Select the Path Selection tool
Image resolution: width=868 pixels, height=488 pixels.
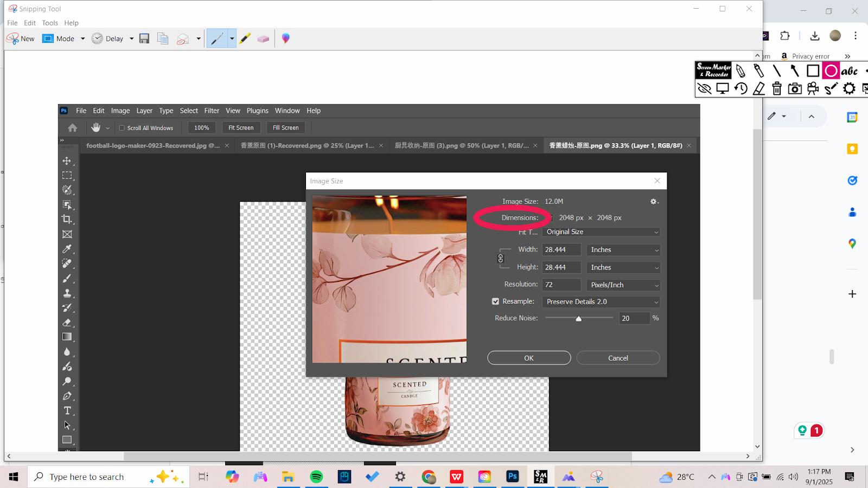[67, 425]
